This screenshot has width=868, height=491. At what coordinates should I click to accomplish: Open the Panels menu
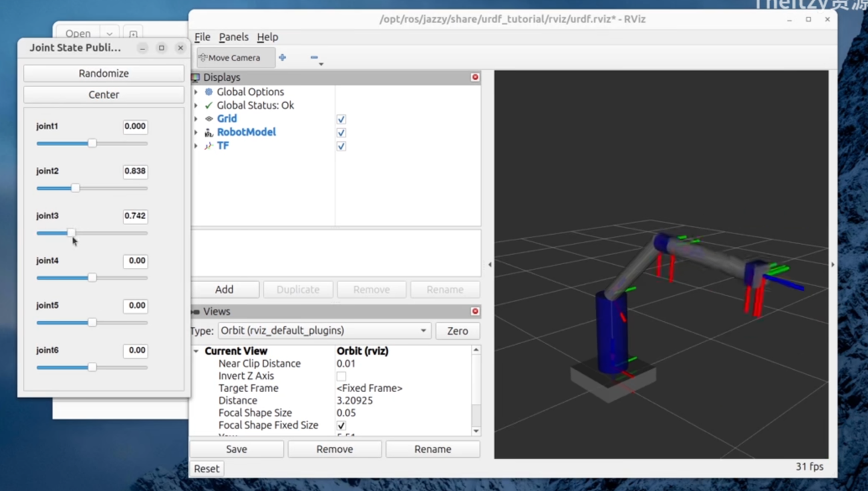click(x=233, y=37)
